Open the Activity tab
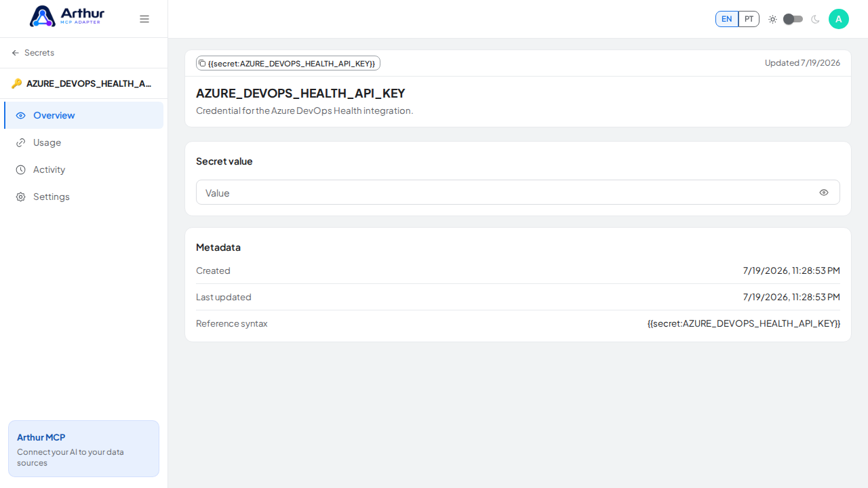Image resolution: width=868 pixels, height=488 pixels. [x=84, y=169]
